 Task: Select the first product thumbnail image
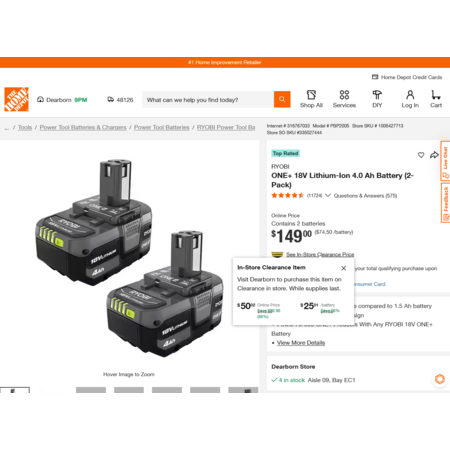(15, 390)
